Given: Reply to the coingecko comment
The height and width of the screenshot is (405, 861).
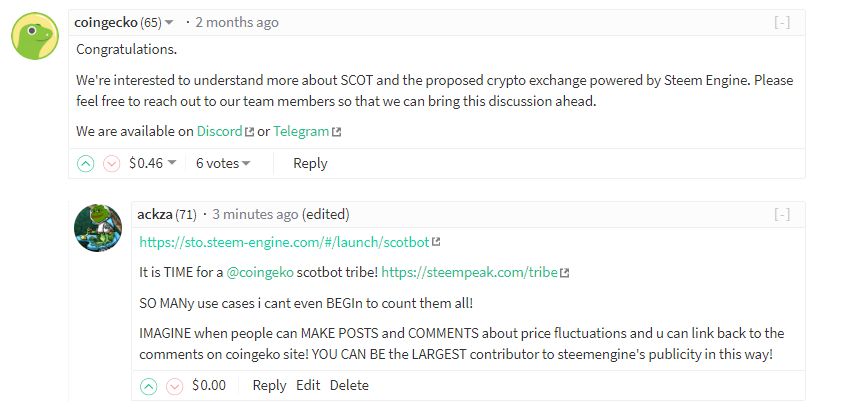Looking at the screenshot, I should click(310, 163).
